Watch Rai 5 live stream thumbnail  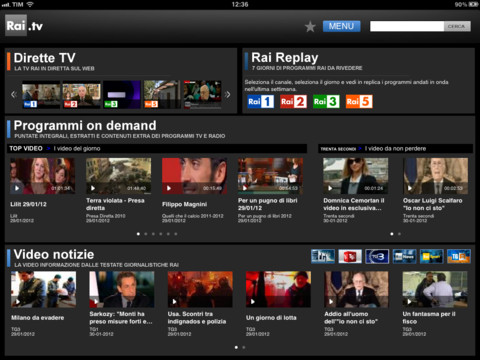click(162, 94)
